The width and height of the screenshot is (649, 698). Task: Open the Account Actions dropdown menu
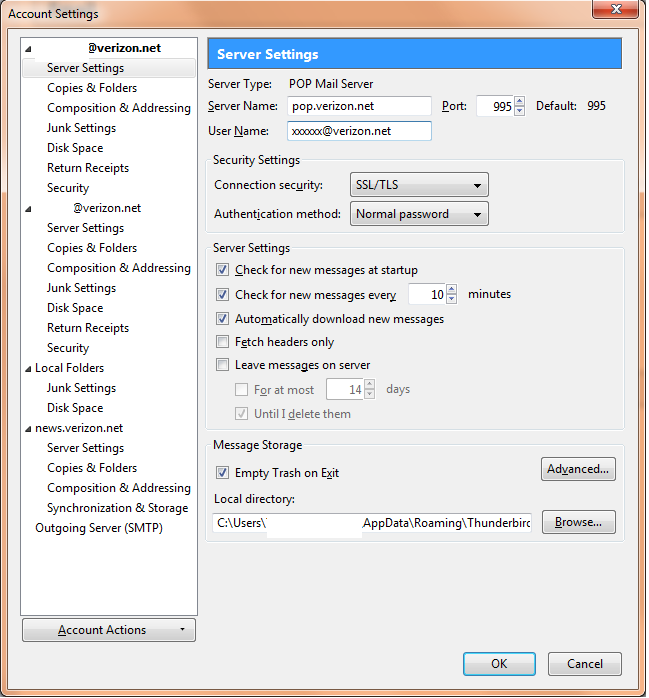[x=108, y=630]
